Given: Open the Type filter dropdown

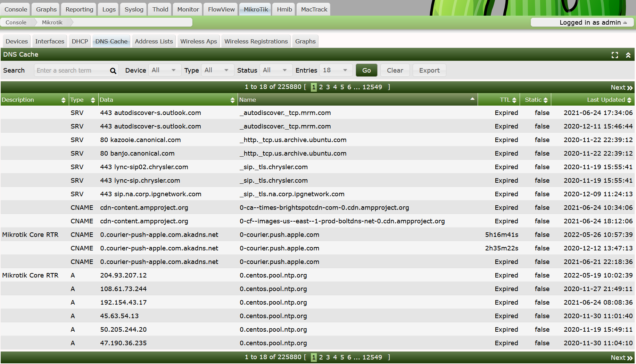Looking at the screenshot, I should point(217,70).
